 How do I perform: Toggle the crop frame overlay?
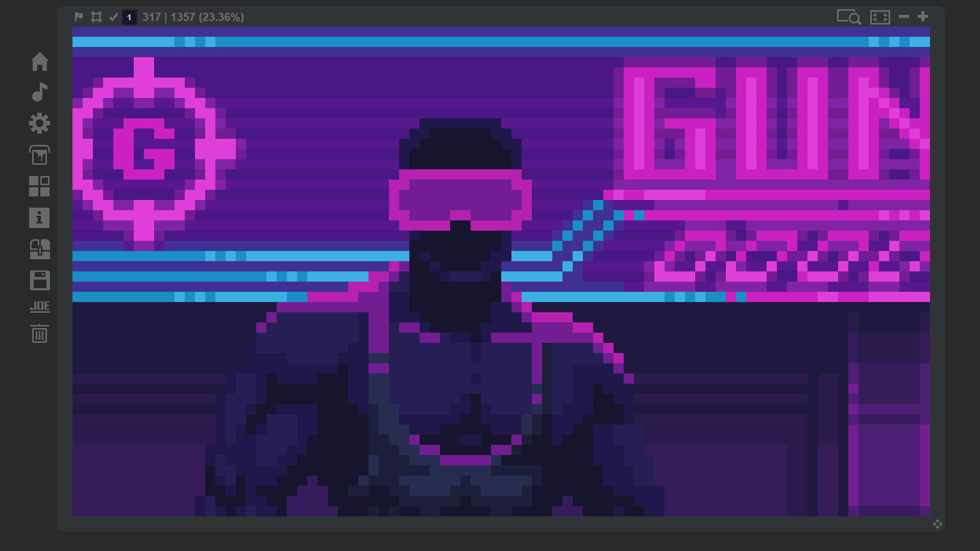96,17
